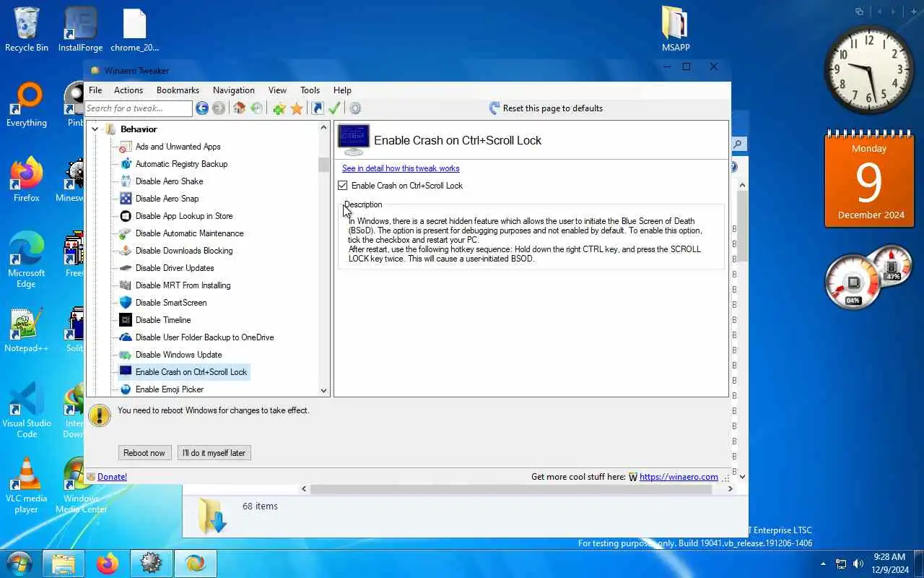Click the orange calendar gadget
The height and width of the screenshot is (578, 924).
click(x=869, y=179)
